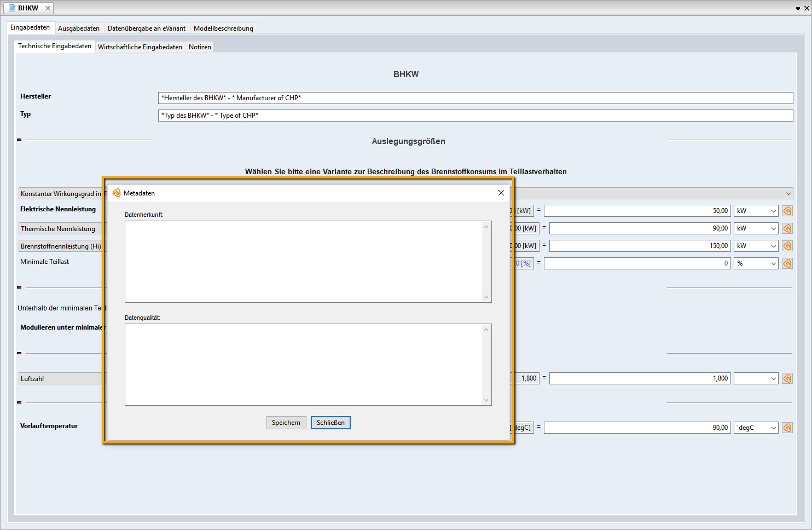Click metadata icon for Minimale Teillast row
Image resolution: width=812 pixels, height=530 pixels.
point(787,263)
